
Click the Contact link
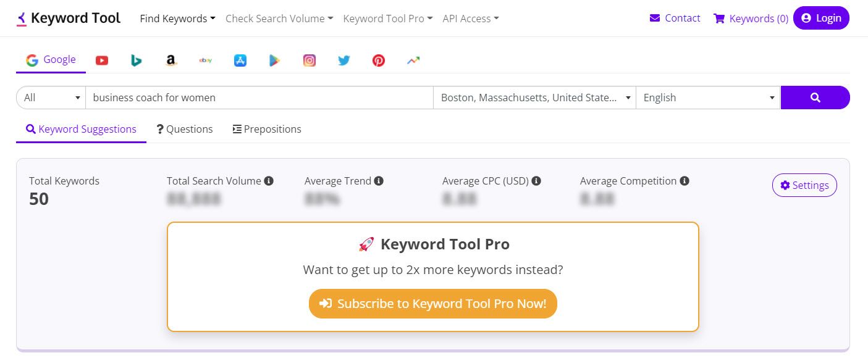[x=675, y=18]
